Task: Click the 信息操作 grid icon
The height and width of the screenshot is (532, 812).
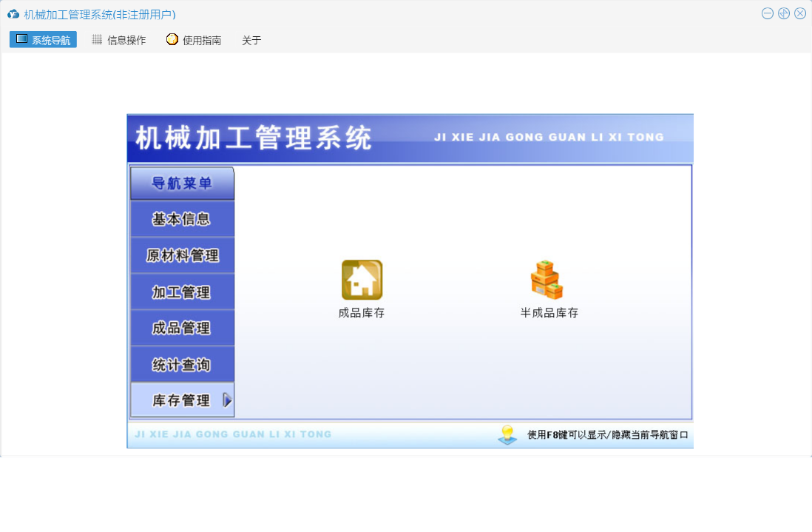Action: pos(97,39)
